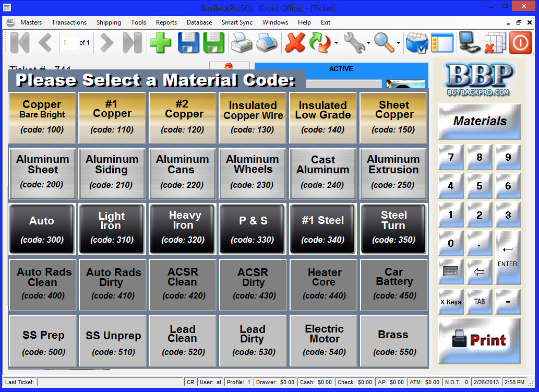This screenshot has height=392, width=539.
Task: Click the first printer icon in toolbar
Action: click(x=242, y=43)
